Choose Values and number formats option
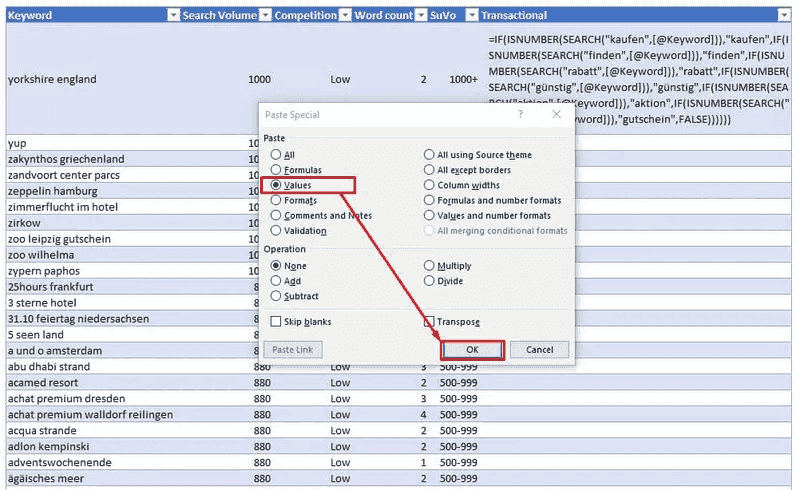 (x=429, y=215)
